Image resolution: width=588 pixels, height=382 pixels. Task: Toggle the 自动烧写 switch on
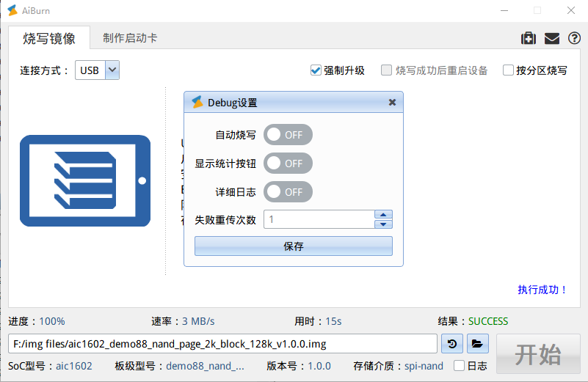click(288, 135)
